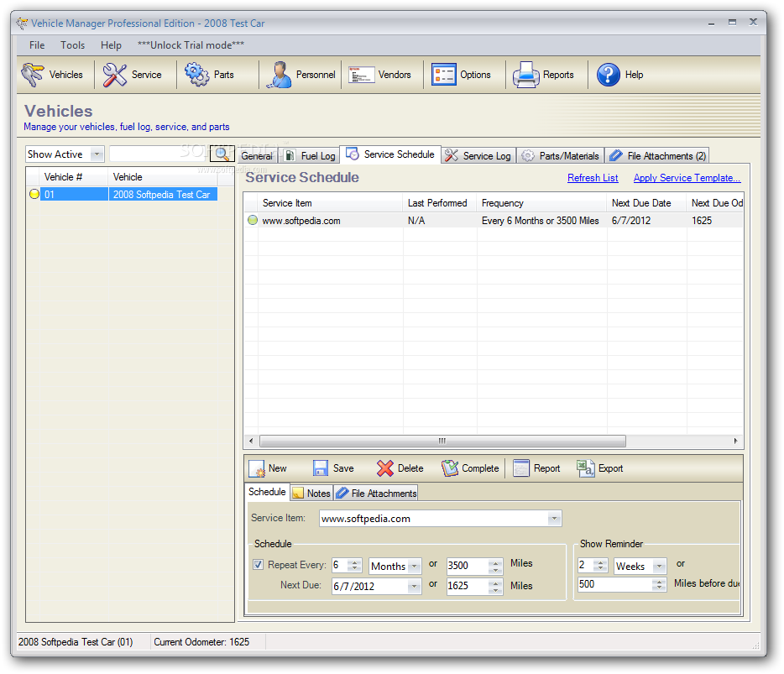Open the Reports printer icon
Viewport: 784px width, 674px height.
tap(526, 75)
